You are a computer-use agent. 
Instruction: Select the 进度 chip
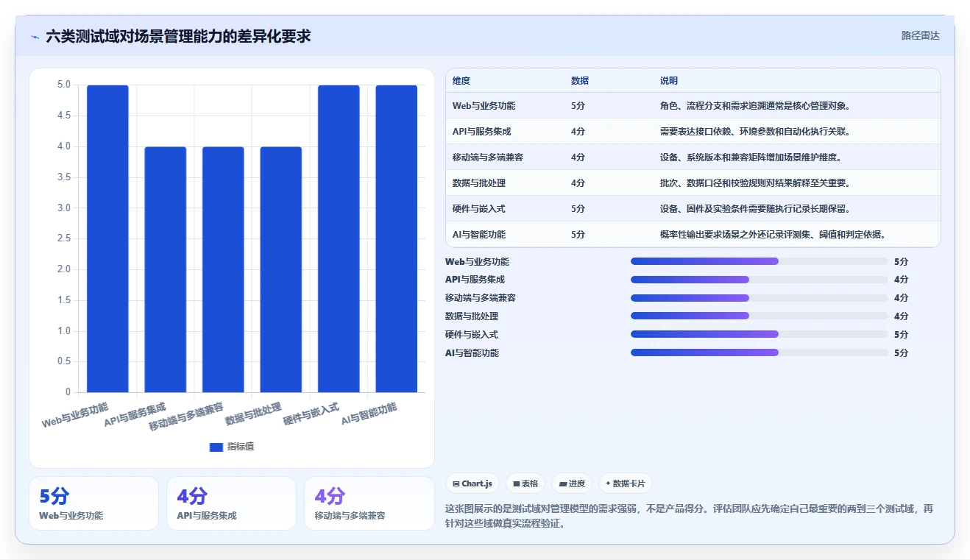(x=572, y=483)
